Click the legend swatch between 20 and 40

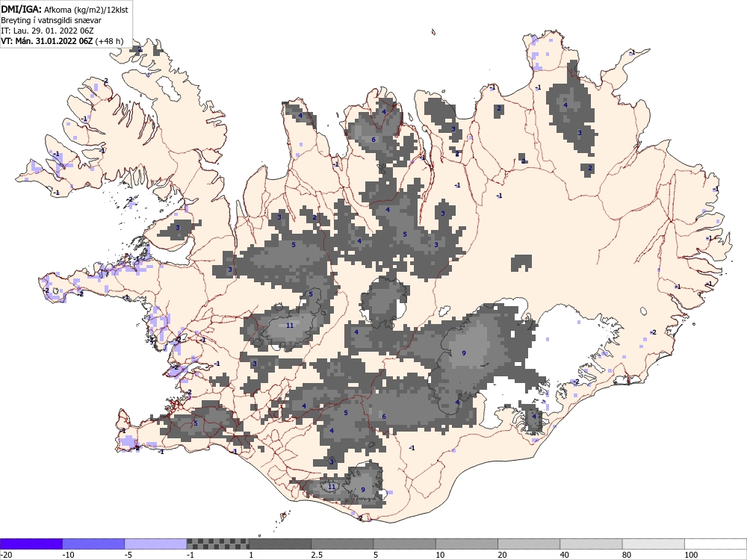[x=529, y=544]
